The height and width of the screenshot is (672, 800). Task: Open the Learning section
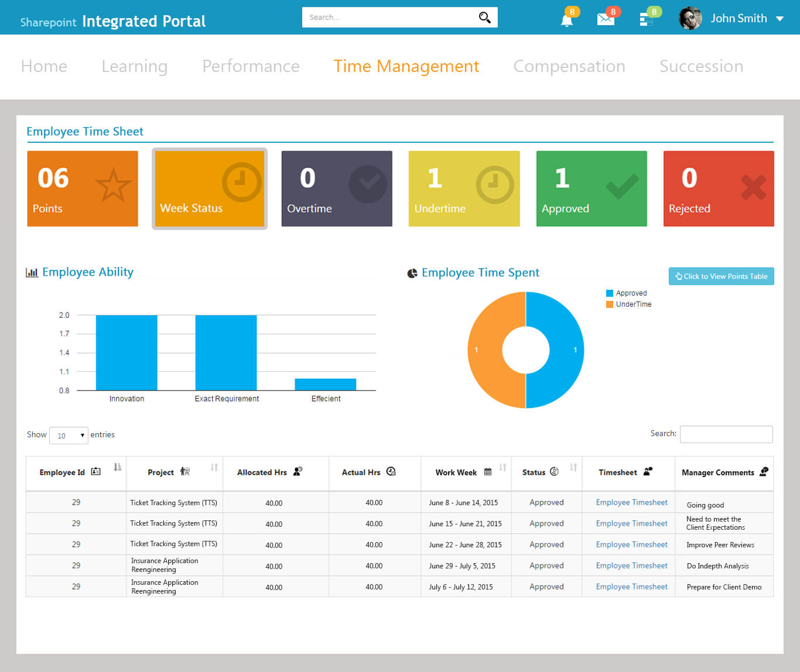click(134, 66)
